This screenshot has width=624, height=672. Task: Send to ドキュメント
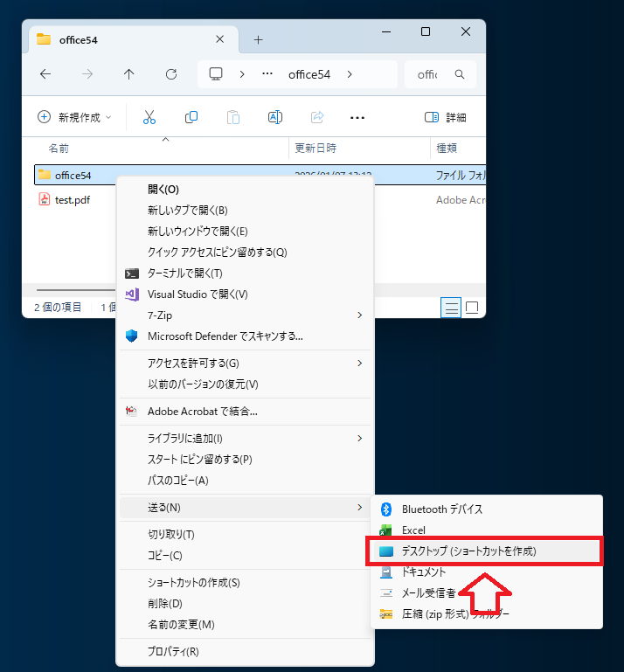coord(487,572)
